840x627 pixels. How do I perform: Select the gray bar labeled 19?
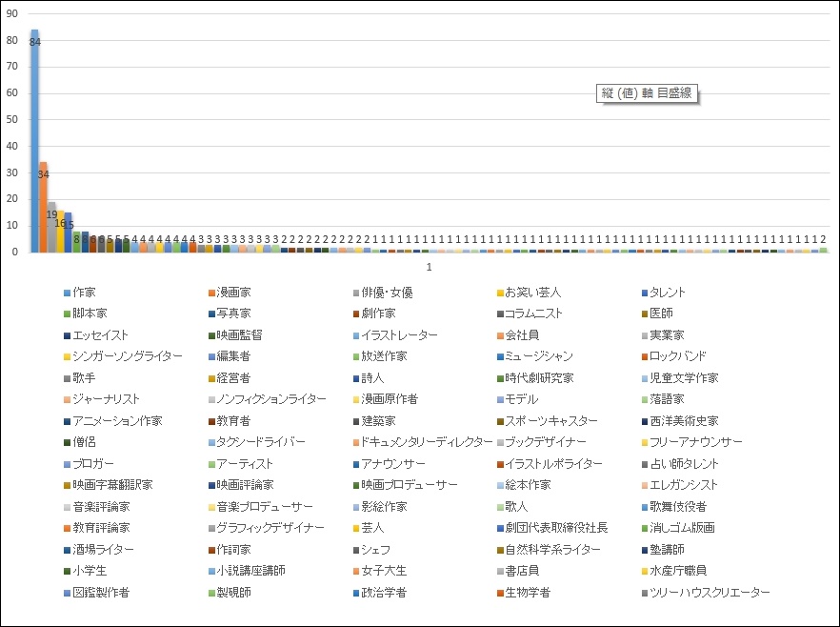[51, 227]
